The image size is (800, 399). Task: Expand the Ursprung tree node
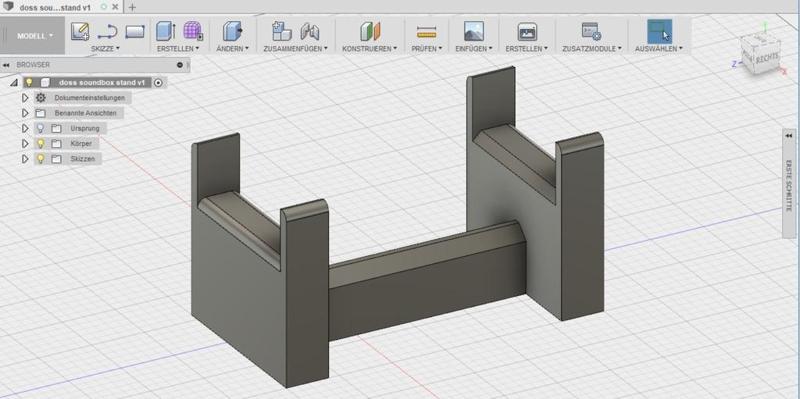pos(25,128)
